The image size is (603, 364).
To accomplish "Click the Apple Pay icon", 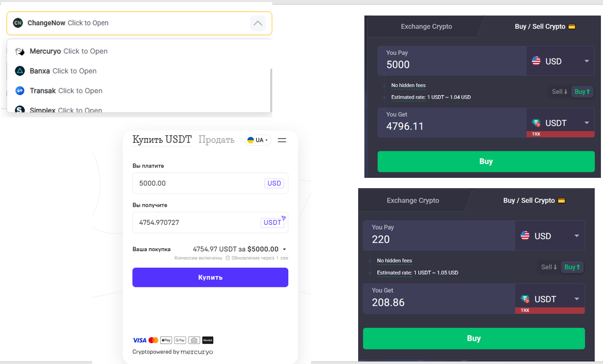I will pos(166,340).
